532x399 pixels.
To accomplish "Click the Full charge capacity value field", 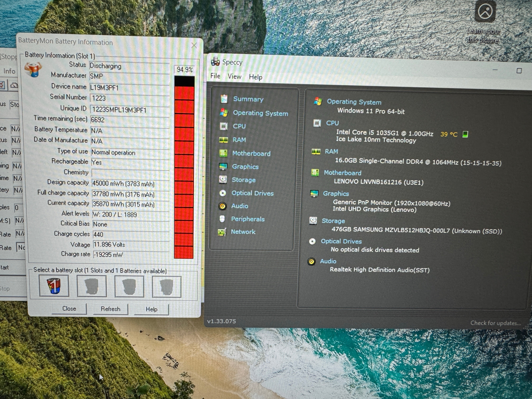I will pos(131,194).
